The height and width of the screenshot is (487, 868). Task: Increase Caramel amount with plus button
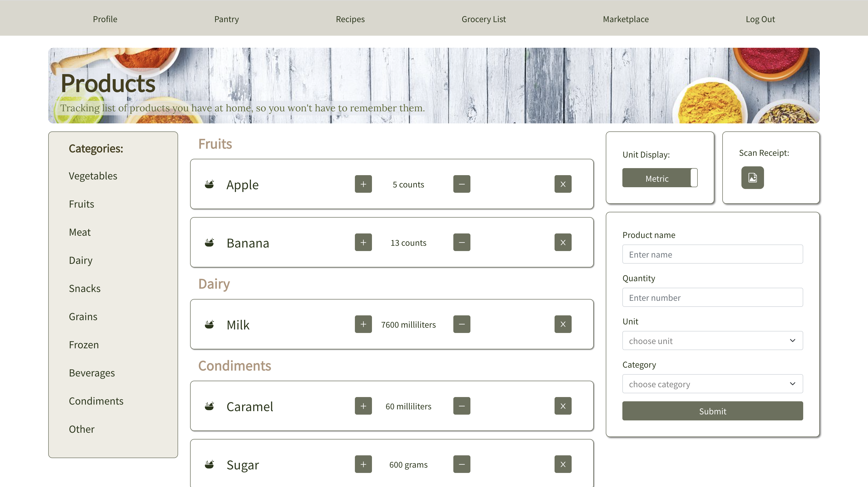(x=363, y=406)
